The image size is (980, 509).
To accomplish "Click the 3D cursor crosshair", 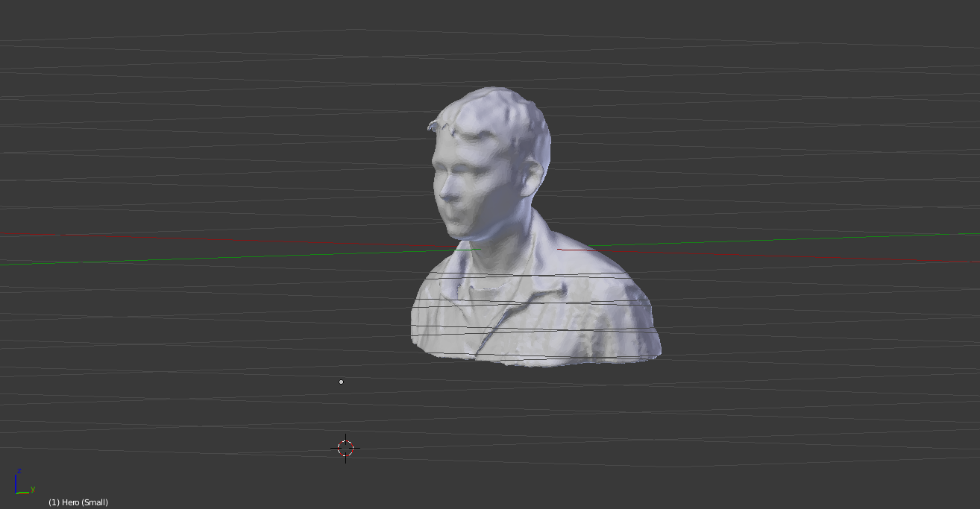I will [345, 448].
